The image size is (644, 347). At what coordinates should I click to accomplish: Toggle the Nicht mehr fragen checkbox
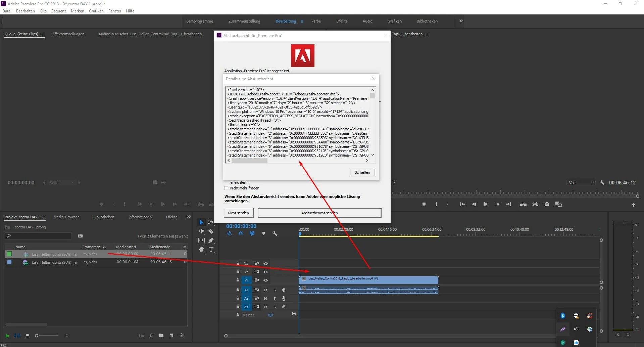click(x=227, y=188)
